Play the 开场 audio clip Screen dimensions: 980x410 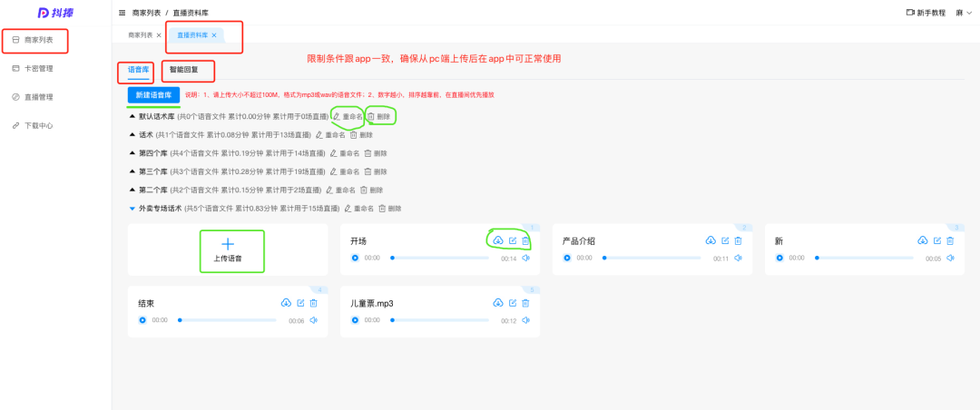tap(355, 258)
